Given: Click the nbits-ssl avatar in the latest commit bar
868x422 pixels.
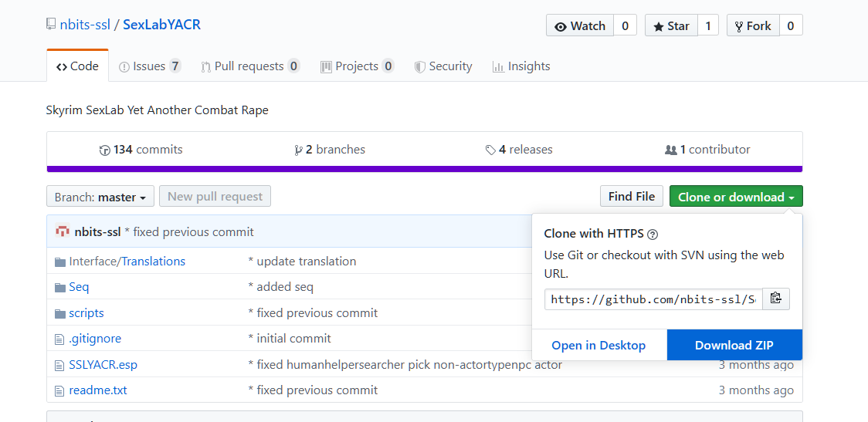Looking at the screenshot, I should click(63, 231).
